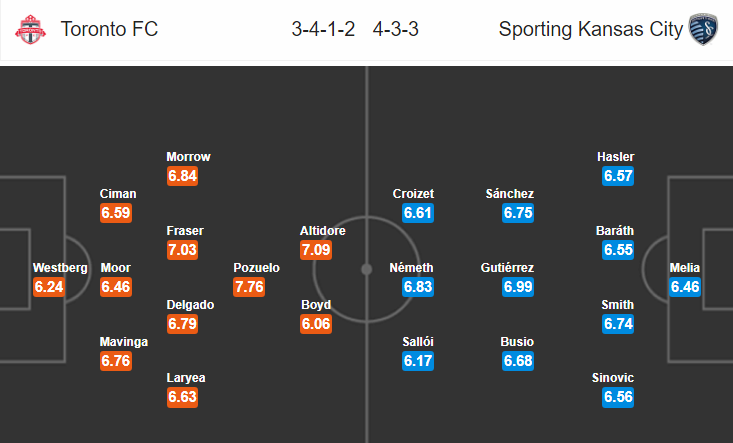Open the Sporting Kansas City team name link
Screen dimensions: 733x443
[x=591, y=29]
